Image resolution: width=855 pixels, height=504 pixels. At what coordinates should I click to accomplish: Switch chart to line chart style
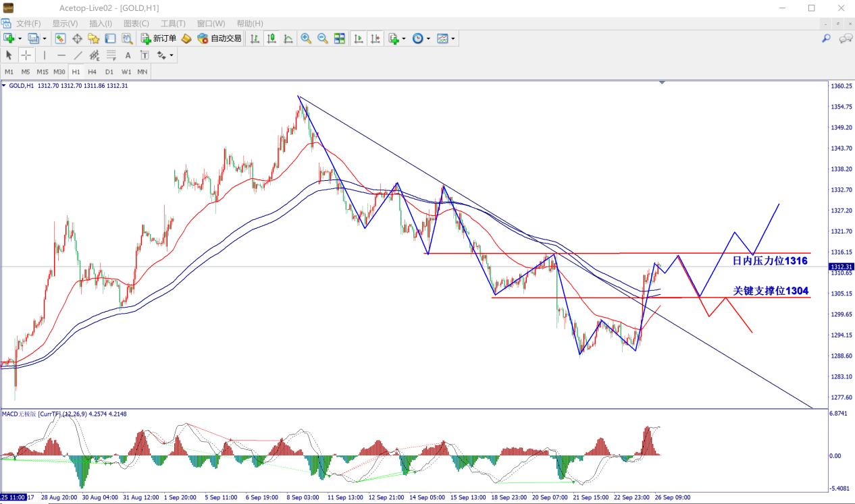point(288,38)
